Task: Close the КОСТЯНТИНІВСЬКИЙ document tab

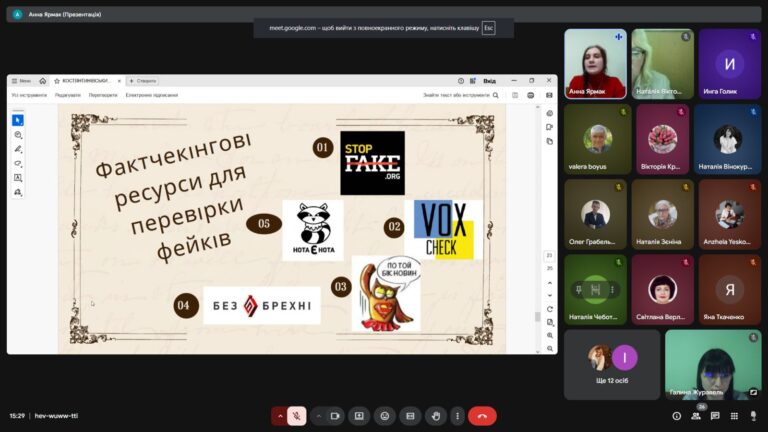Action: [119, 81]
